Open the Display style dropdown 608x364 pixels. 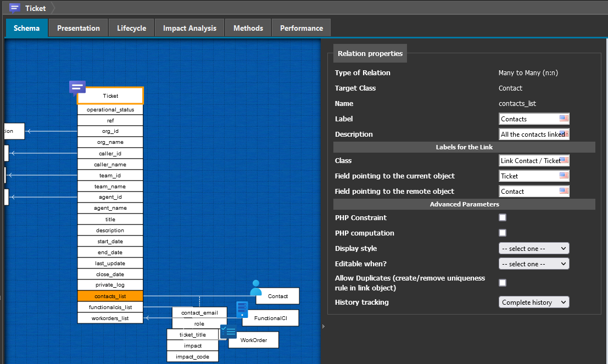(x=533, y=249)
